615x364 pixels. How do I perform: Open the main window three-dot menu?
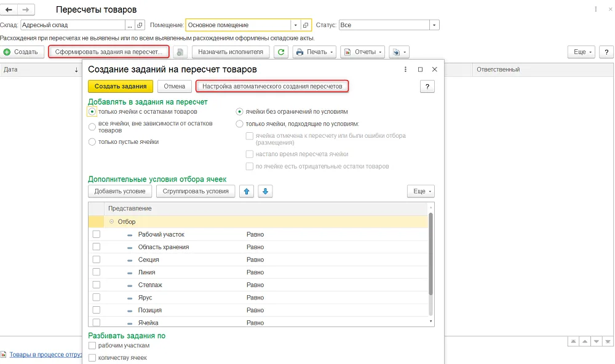click(x=595, y=9)
